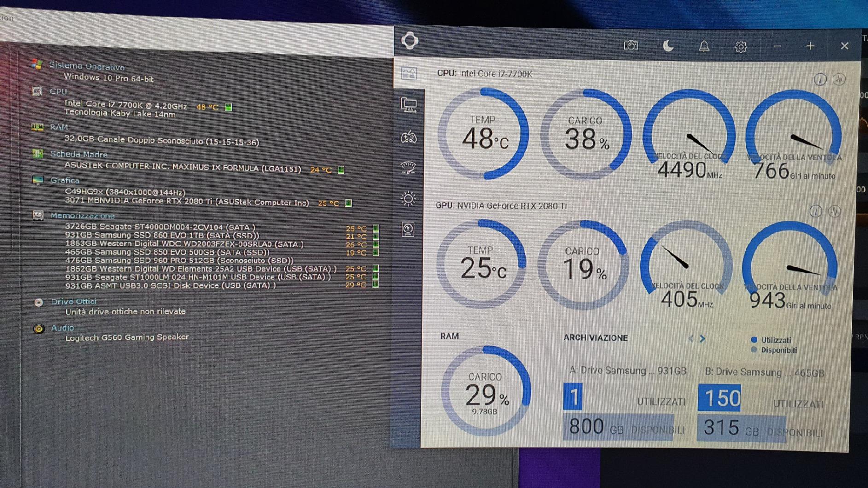Click the GPU CARICO 19% gauge
Screen dimensions: 868x488
pyautogui.click(x=583, y=265)
